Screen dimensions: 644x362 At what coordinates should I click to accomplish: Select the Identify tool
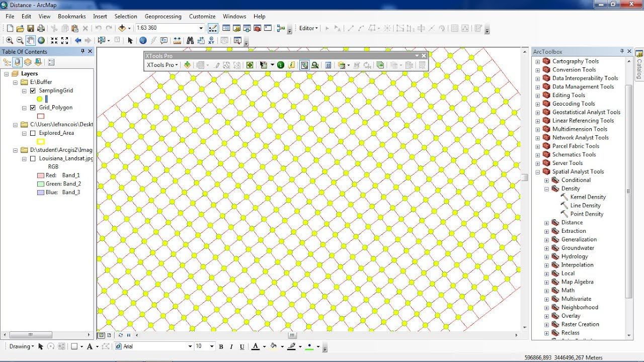click(x=143, y=41)
